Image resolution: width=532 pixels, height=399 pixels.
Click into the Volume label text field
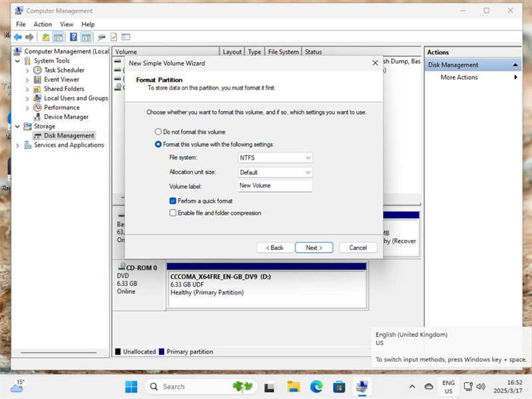(x=275, y=186)
